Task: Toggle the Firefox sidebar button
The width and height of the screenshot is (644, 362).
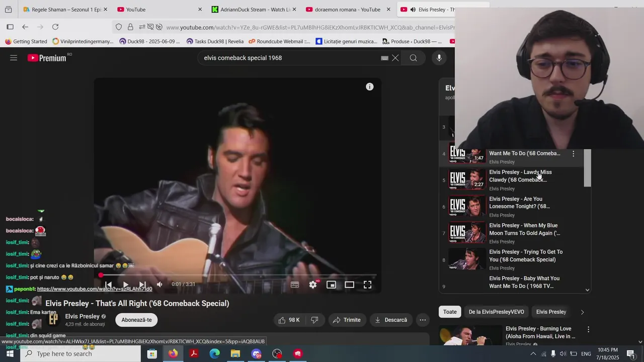Action: (x=10, y=27)
